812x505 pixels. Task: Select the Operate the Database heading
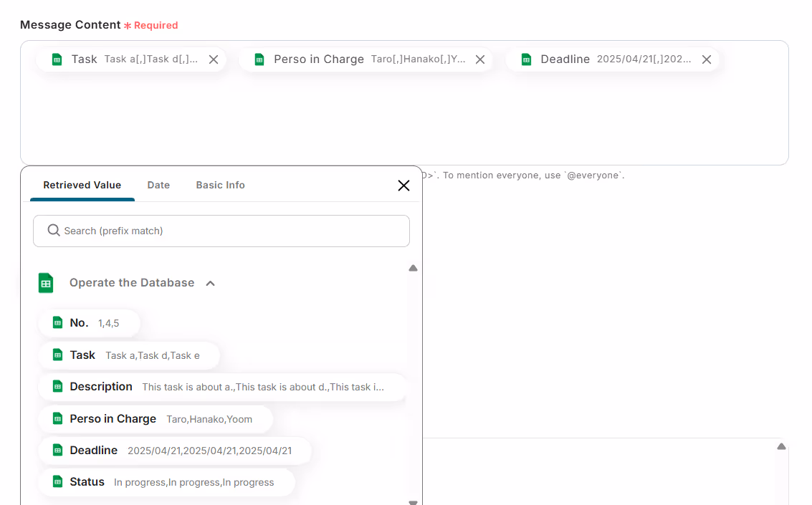point(132,282)
